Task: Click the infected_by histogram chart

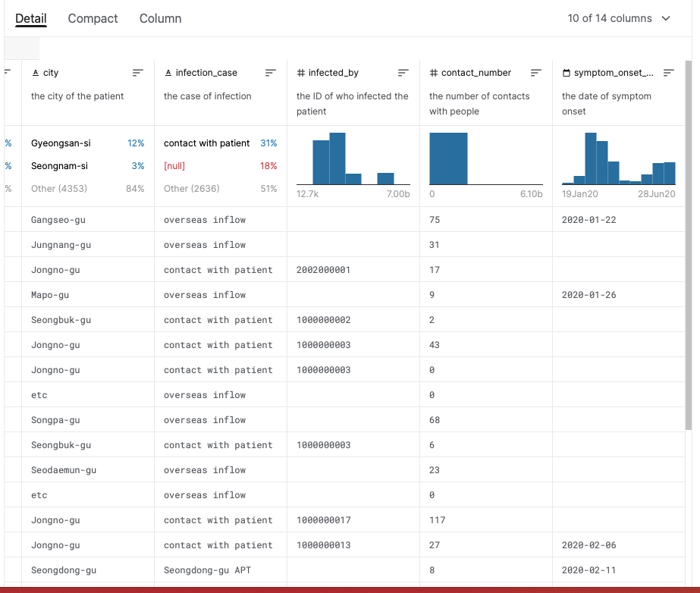Action: 353,158
